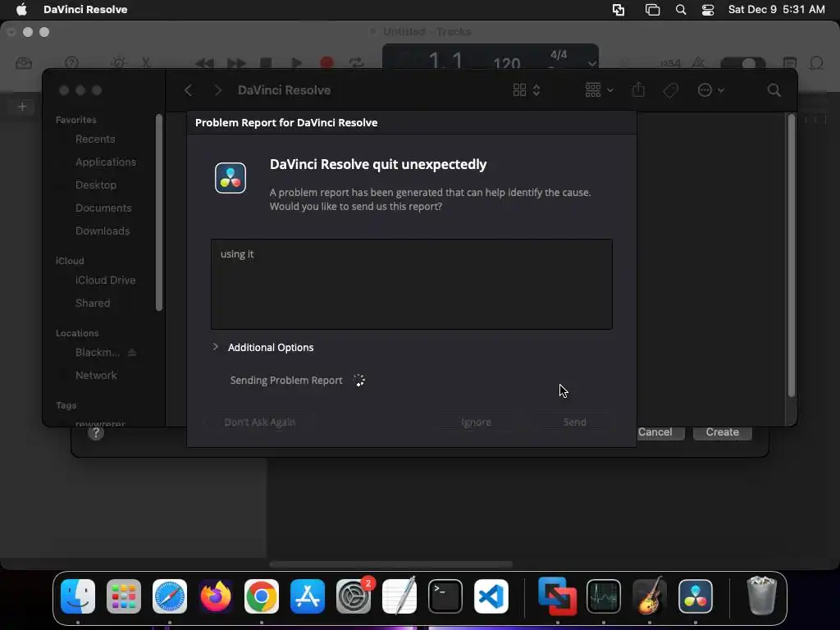Screen dimensions: 840x630
Task: Click the Quick Help icon in GarageBand
Action: 72,63
